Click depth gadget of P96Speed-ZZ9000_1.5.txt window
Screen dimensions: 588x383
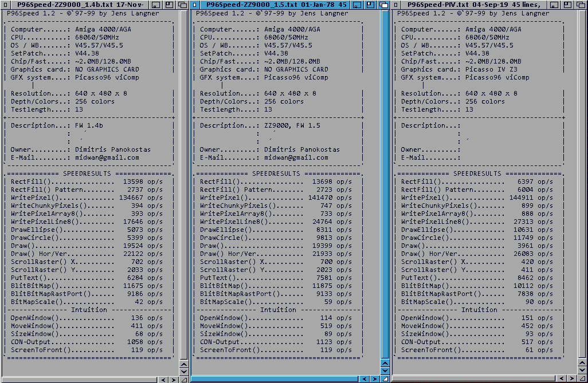click(x=383, y=5)
